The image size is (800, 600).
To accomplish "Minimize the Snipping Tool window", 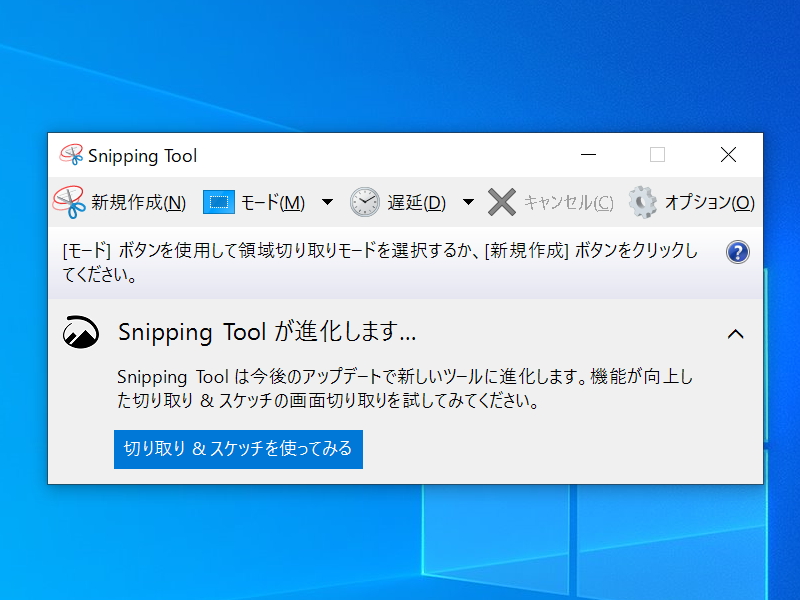I will pos(588,156).
